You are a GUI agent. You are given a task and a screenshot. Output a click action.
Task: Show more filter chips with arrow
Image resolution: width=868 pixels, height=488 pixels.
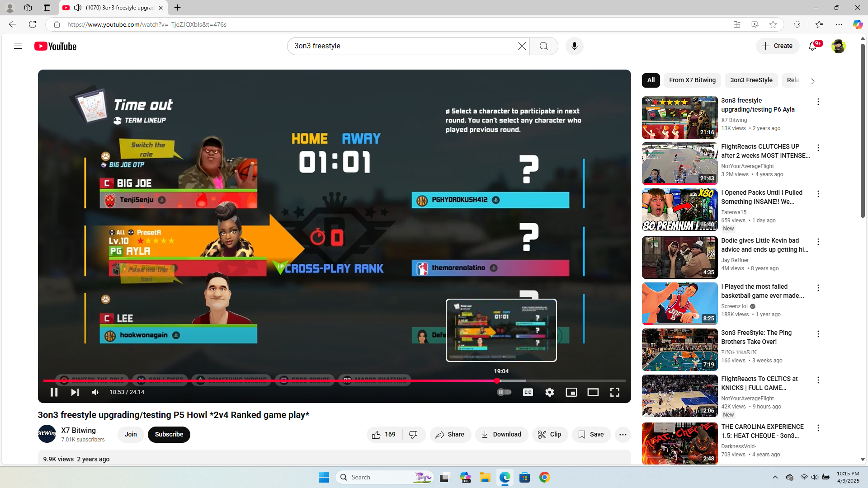coord(812,81)
